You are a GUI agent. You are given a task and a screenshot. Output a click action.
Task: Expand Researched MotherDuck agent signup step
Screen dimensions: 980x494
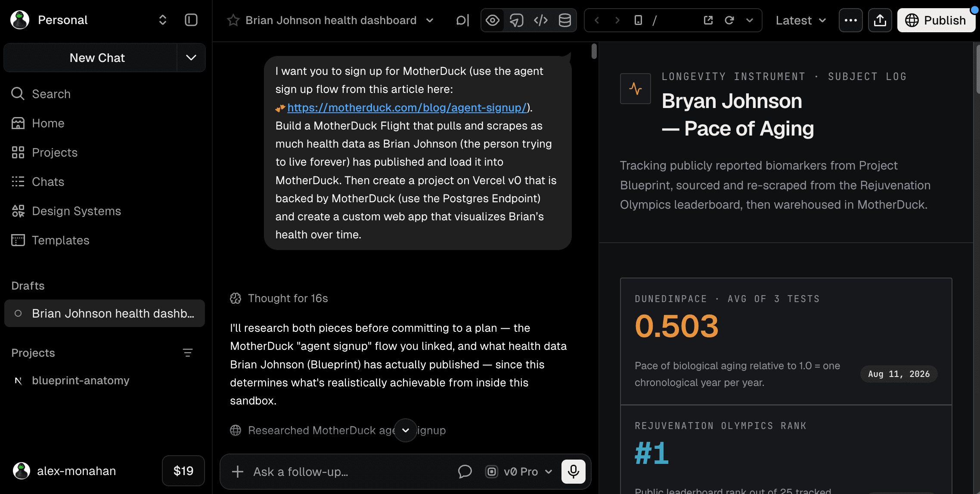click(338, 430)
